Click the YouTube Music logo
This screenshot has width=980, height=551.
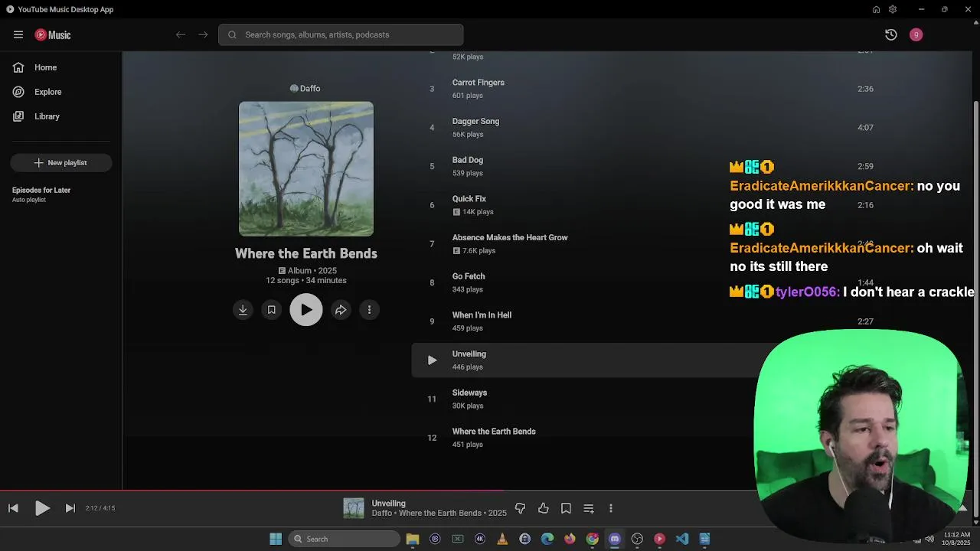(53, 34)
